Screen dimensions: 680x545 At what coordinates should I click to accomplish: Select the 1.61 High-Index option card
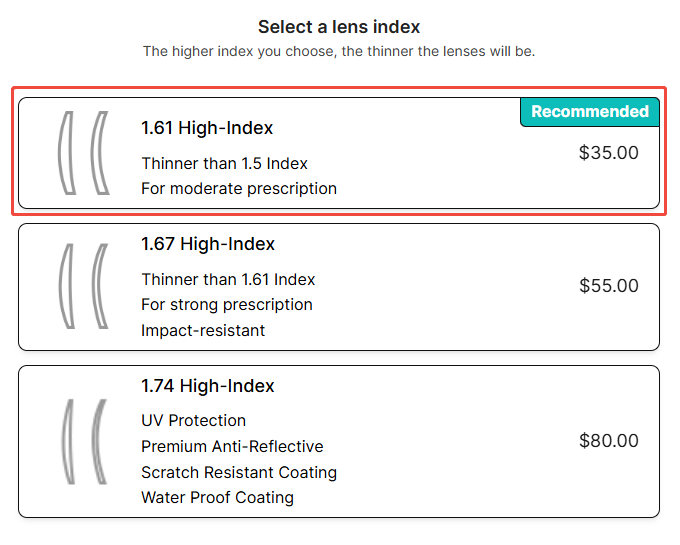(x=339, y=153)
